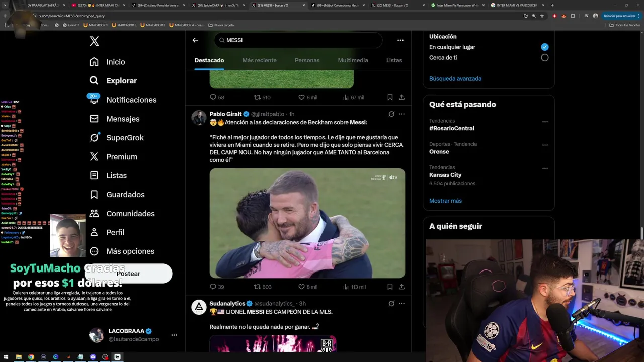Open Notificaciones in the sidebar
Screen dimensions: 644x362
123,100
